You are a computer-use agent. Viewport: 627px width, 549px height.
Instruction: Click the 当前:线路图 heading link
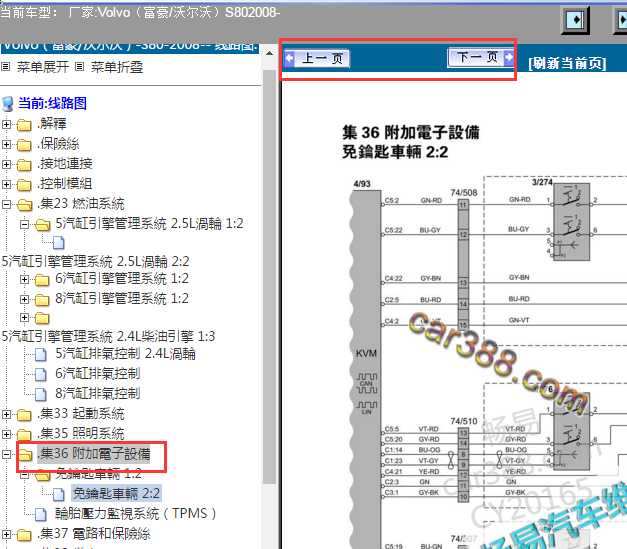point(52,103)
